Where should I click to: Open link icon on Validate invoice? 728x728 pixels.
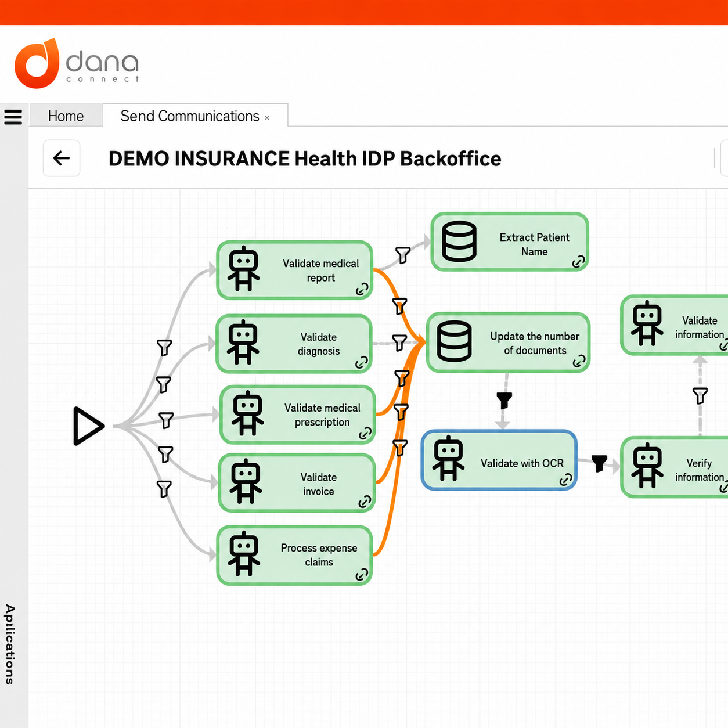coord(365,502)
